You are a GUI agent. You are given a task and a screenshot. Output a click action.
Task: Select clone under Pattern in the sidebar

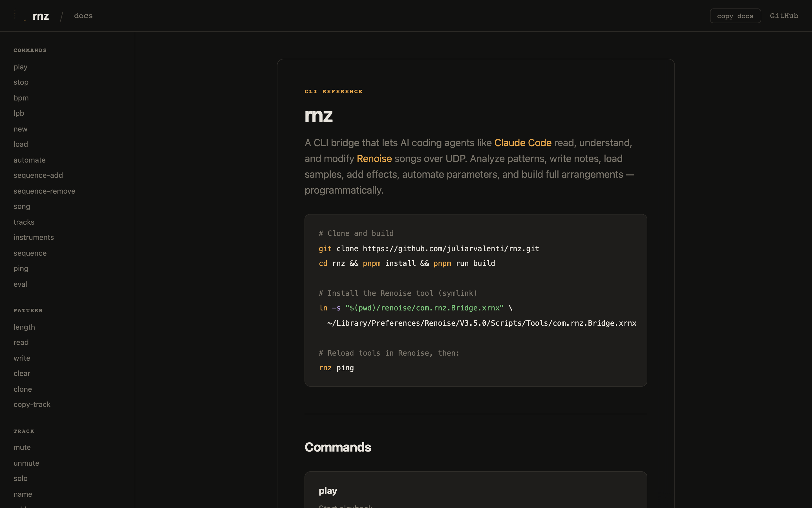(23, 389)
